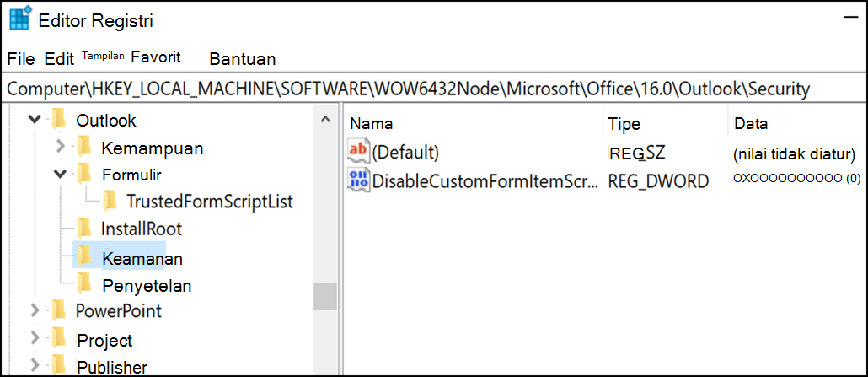Expand the Publisher tree node
The height and width of the screenshot is (377, 868).
coord(35,364)
